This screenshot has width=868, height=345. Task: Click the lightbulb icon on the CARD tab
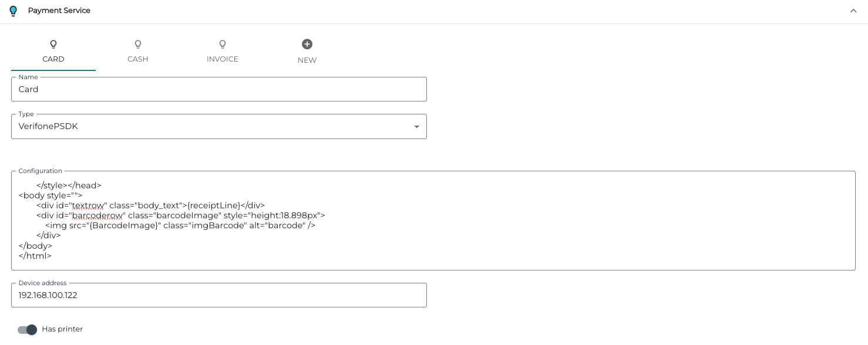coord(53,44)
